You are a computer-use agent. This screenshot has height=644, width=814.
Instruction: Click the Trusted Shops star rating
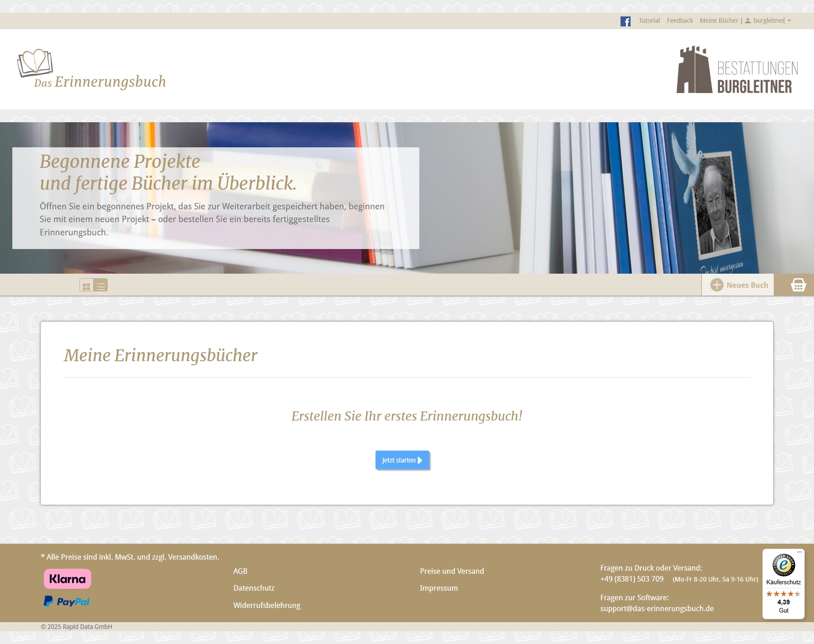tap(783, 593)
